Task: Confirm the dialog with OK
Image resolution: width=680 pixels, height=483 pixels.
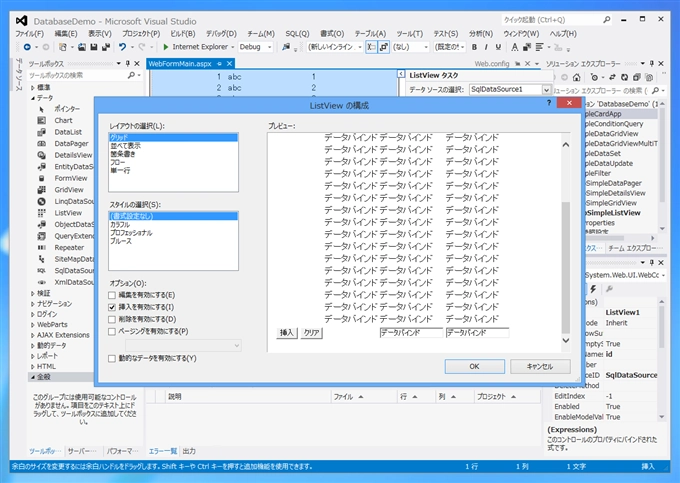Action: [x=474, y=366]
